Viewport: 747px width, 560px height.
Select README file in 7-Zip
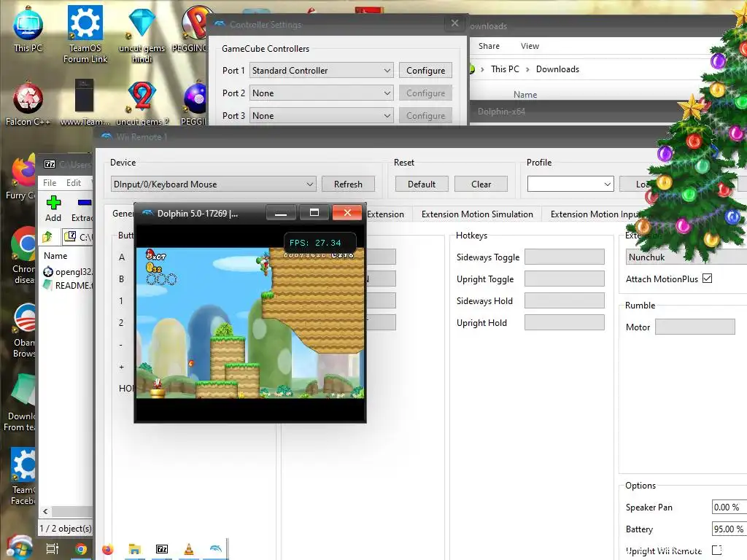(x=68, y=285)
